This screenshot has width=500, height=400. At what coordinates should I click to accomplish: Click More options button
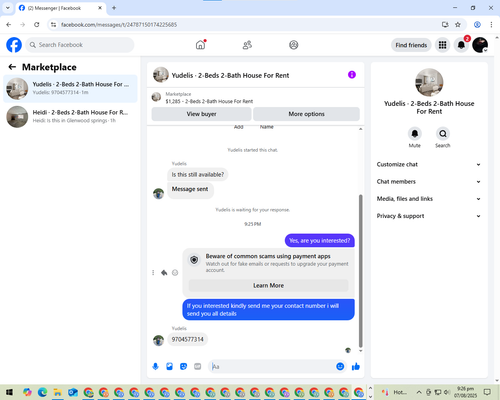(x=306, y=114)
